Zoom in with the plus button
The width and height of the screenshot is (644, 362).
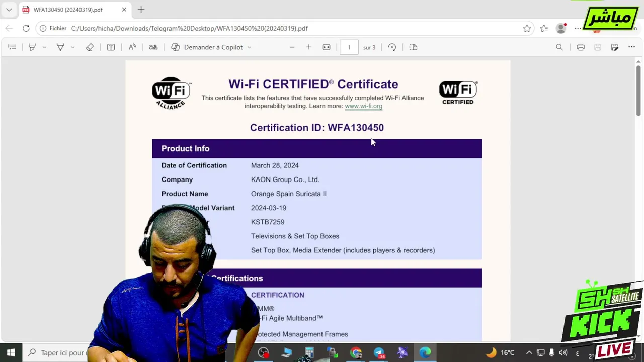[x=309, y=47]
